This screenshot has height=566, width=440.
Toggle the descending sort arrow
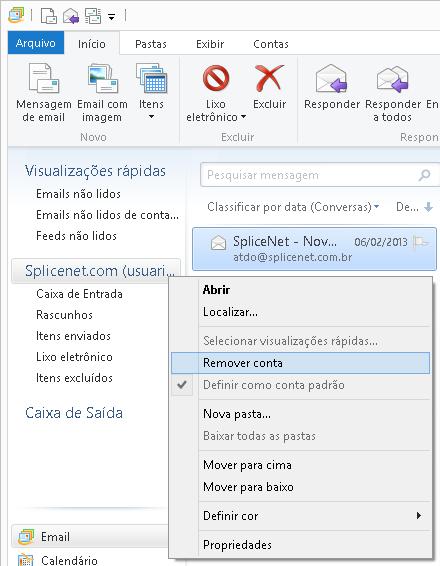pos(428,207)
